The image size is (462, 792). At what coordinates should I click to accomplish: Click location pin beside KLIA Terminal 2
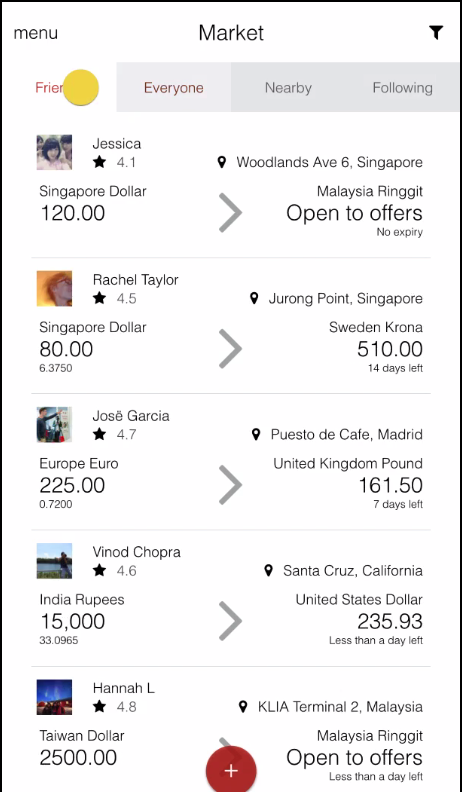[243, 707]
